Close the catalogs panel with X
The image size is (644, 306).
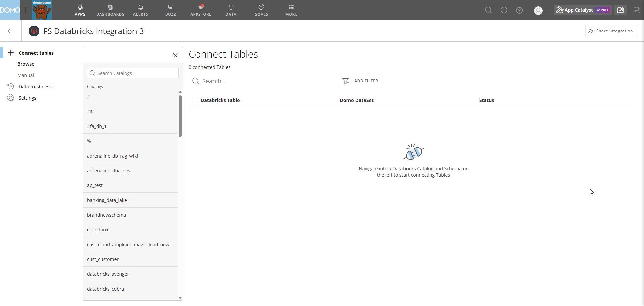tap(175, 55)
